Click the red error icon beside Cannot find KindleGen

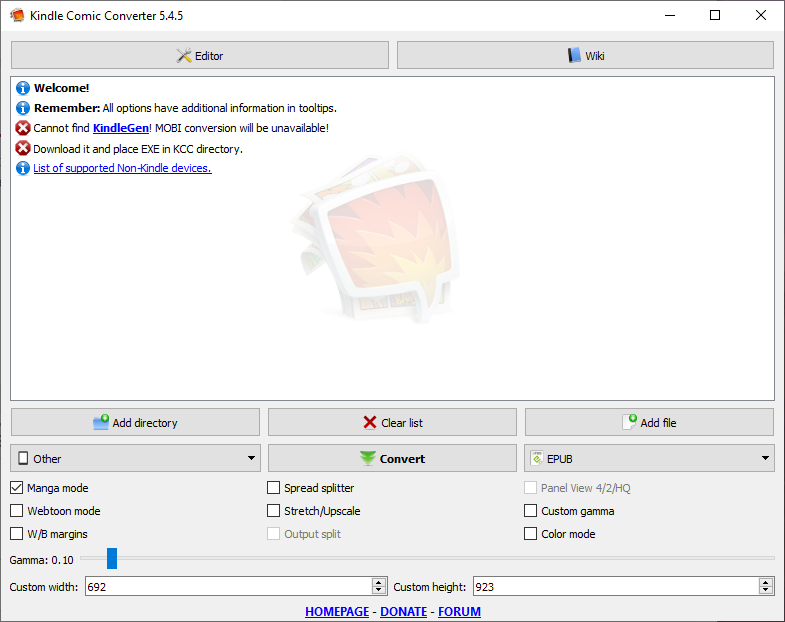pyautogui.click(x=23, y=128)
